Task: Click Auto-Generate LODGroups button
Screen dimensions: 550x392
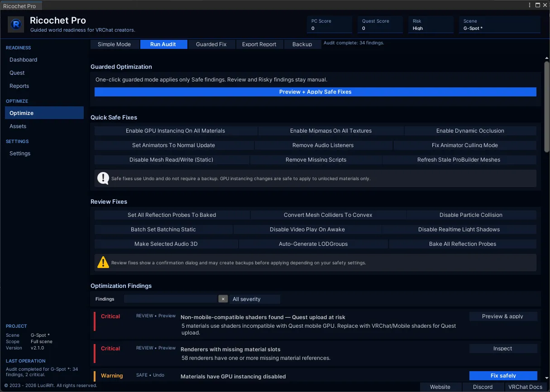Action: [313, 244]
